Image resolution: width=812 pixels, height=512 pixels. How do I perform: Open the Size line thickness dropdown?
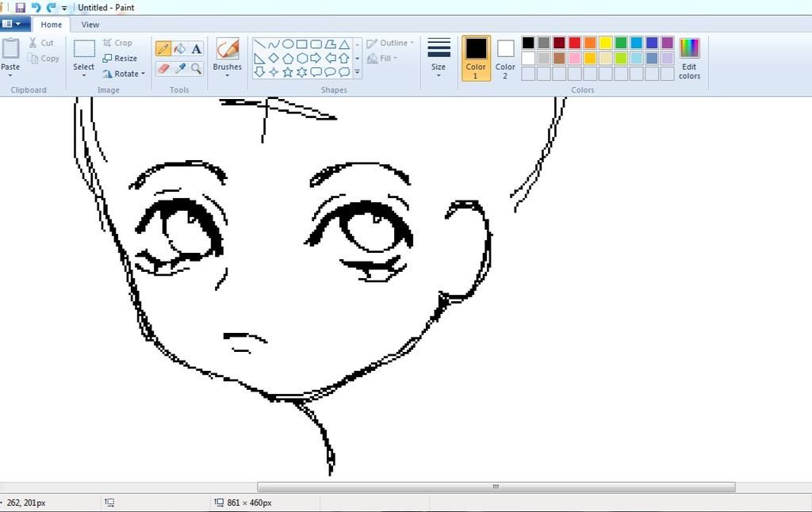point(438,58)
